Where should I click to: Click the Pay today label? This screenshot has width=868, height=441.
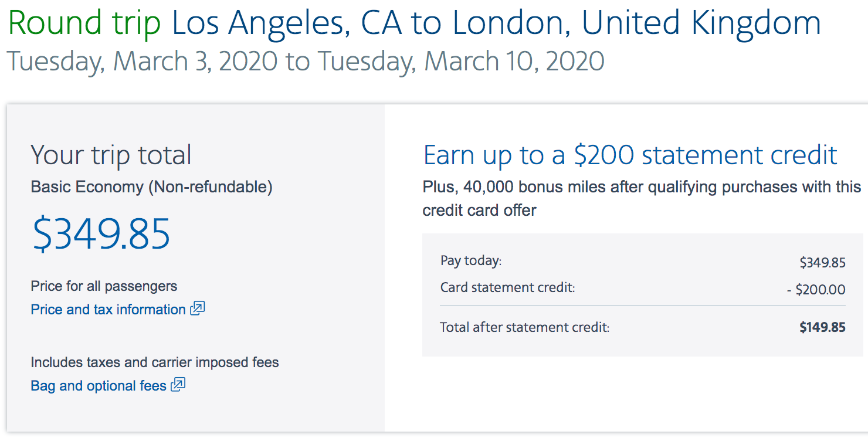pos(471,260)
